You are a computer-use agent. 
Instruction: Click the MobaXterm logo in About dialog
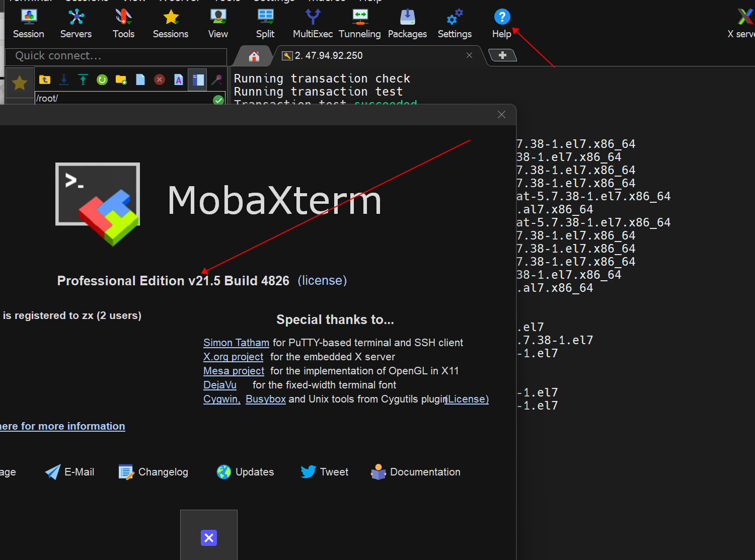tap(98, 204)
